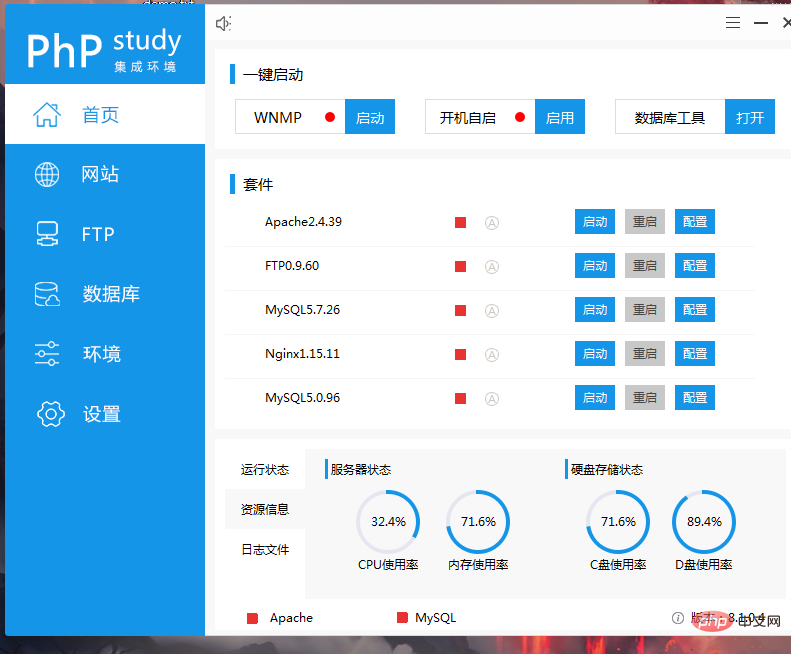This screenshot has width=791, height=654.
Task: Click the D盘使用率 89.4% gauge
Action: pos(704,521)
